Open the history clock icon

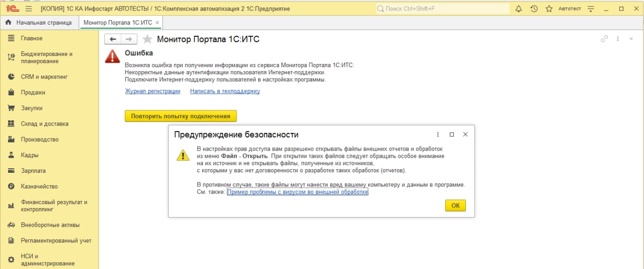(x=534, y=9)
